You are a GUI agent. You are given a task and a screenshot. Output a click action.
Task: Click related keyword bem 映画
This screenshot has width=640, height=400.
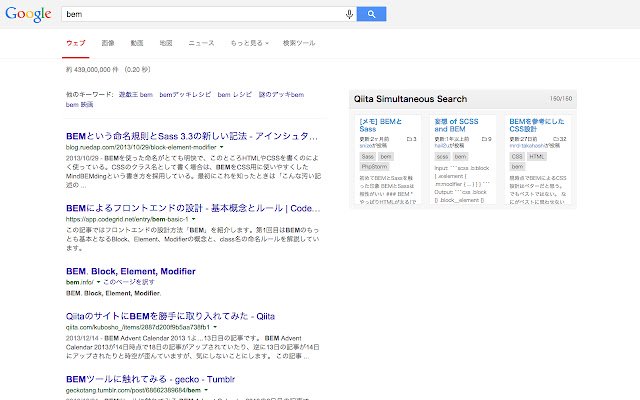tap(80, 105)
